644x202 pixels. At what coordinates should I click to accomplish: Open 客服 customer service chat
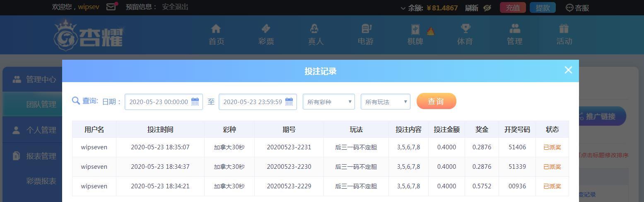(x=577, y=8)
